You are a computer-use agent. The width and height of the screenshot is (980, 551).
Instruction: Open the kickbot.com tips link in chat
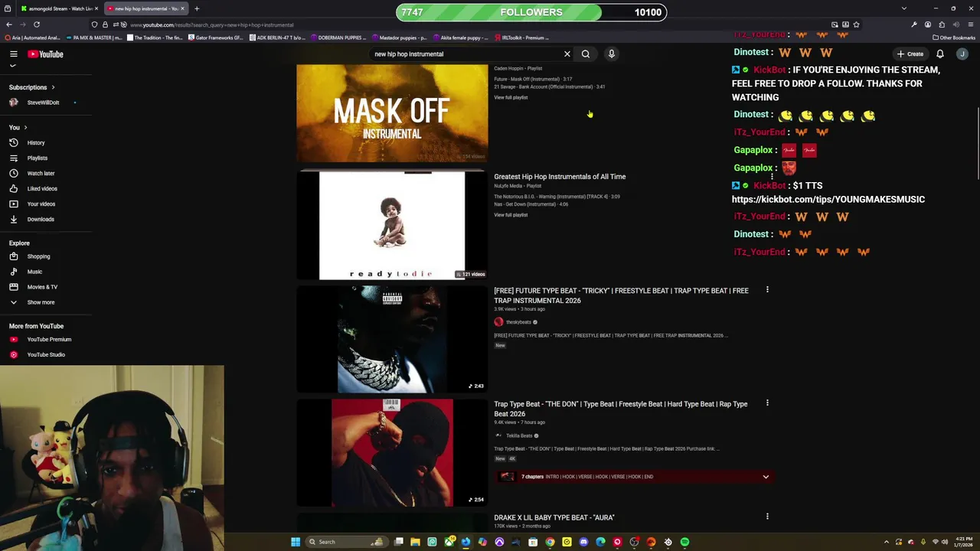tap(828, 199)
